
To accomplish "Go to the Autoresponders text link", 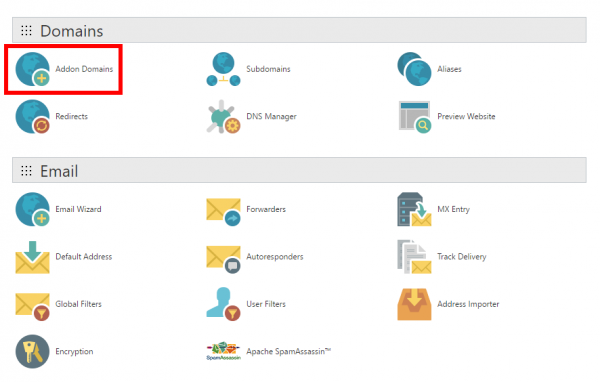I will 275,256.
